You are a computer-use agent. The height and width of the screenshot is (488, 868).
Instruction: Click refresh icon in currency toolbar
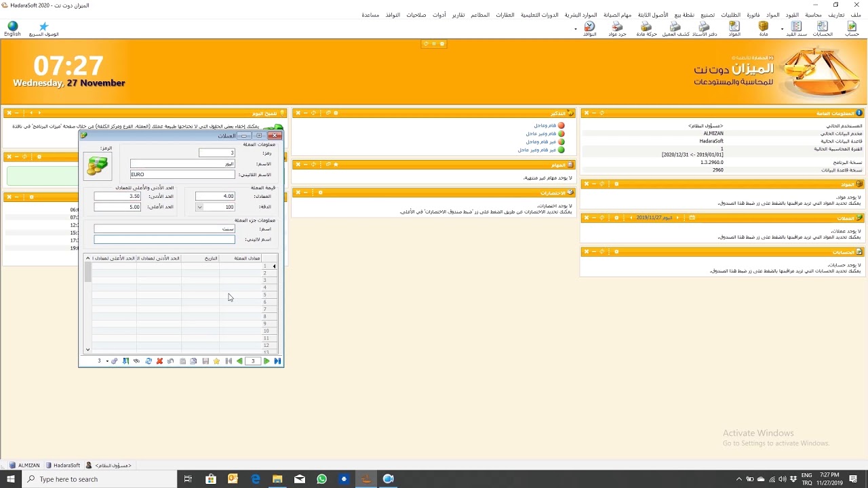tap(149, 361)
